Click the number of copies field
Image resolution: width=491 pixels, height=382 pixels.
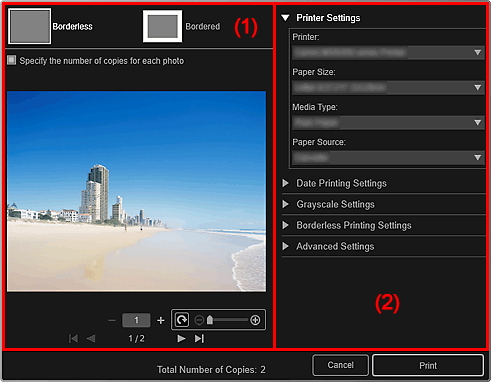click(x=136, y=320)
